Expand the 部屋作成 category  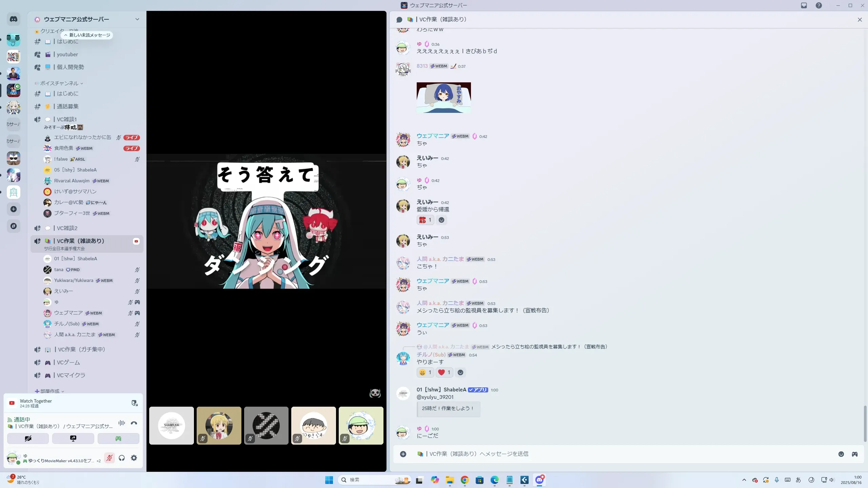50,391
